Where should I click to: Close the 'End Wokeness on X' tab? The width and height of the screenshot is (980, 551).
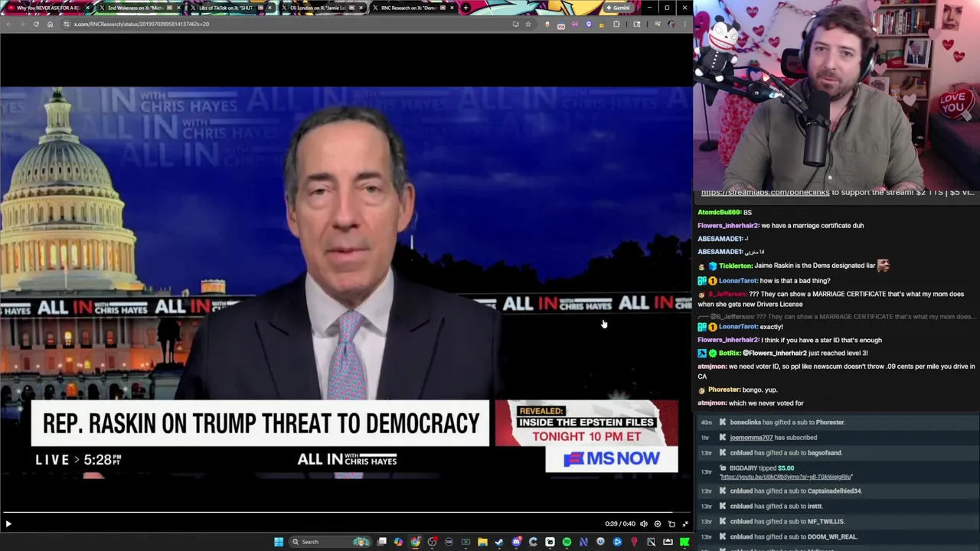[x=178, y=8]
